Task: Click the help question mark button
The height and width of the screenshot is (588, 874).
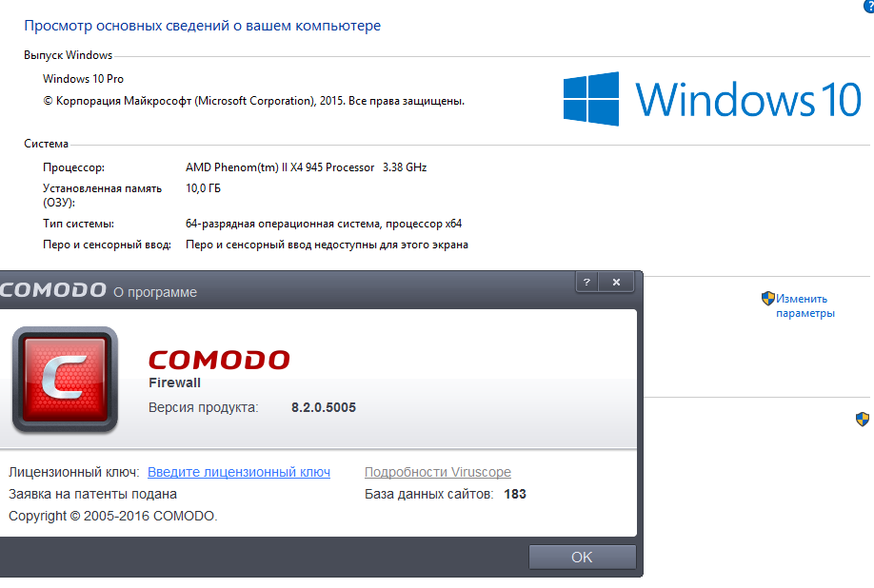Action: (586, 282)
